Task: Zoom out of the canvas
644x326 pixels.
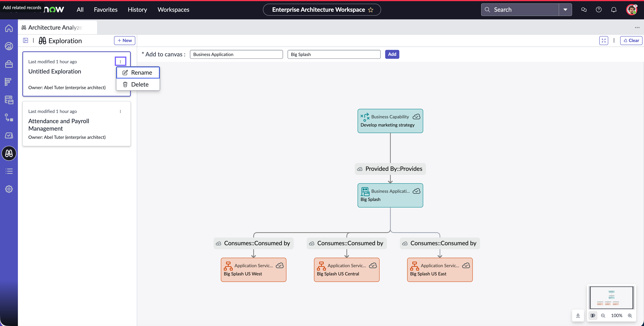Action: click(603, 316)
